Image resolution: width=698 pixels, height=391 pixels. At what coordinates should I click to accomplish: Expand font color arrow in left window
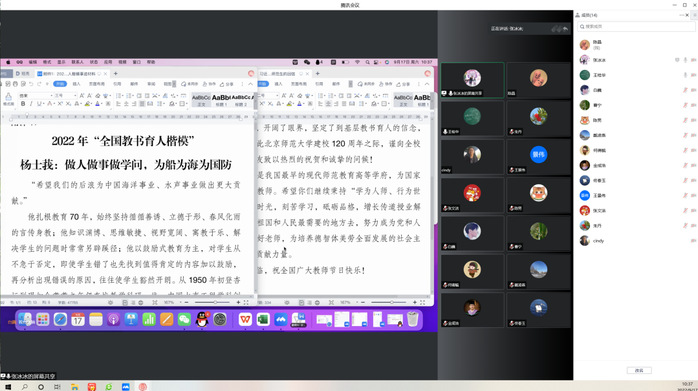[102, 103]
